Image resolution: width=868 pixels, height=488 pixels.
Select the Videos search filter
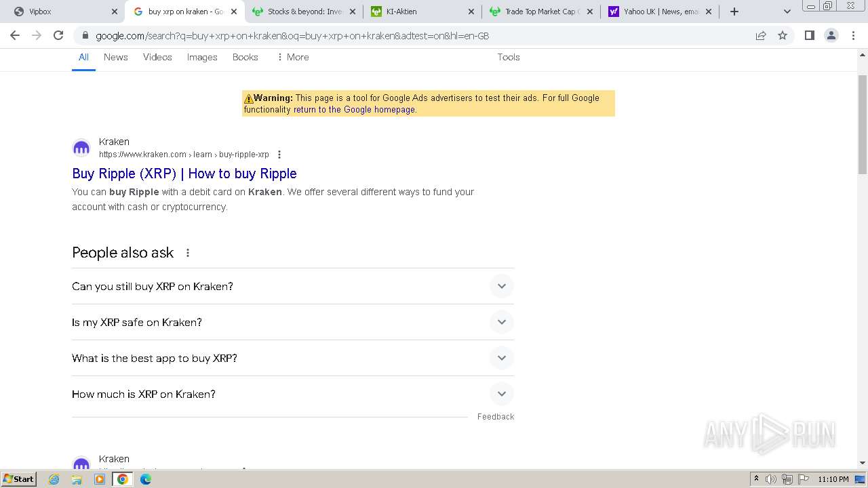[157, 57]
